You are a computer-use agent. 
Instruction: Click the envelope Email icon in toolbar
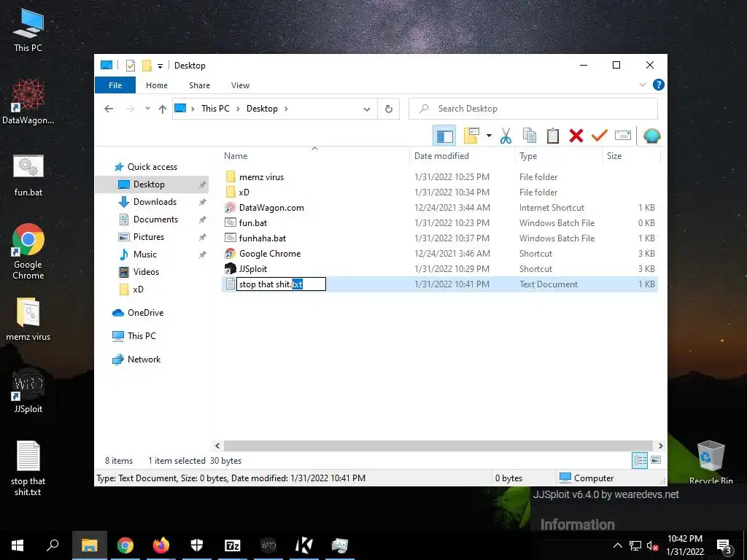click(623, 136)
